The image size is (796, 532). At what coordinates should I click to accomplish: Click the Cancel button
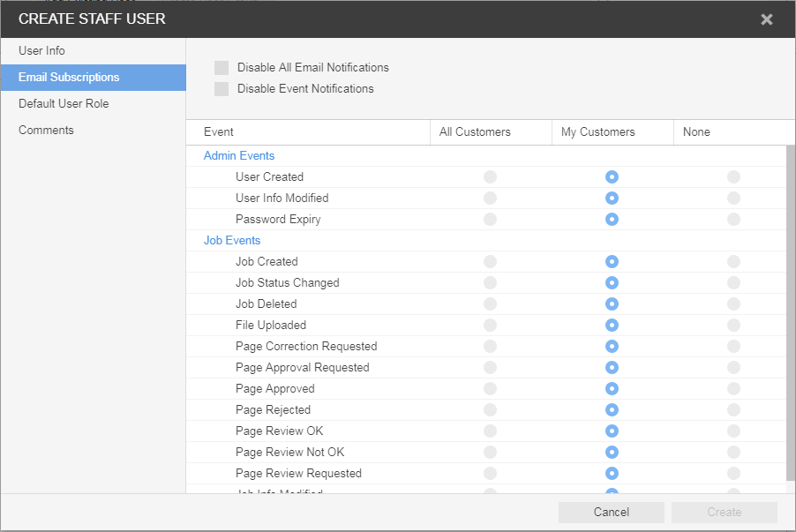point(611,513)
